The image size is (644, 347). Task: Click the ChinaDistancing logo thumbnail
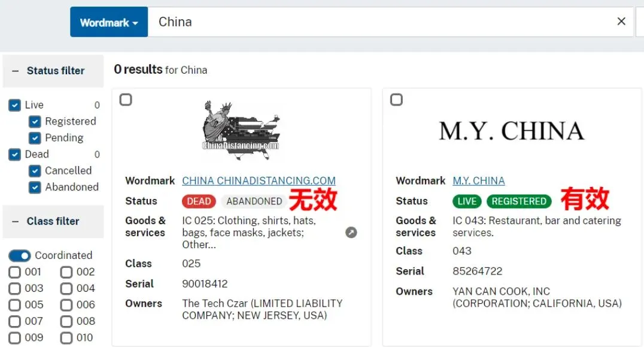(241, 130)
